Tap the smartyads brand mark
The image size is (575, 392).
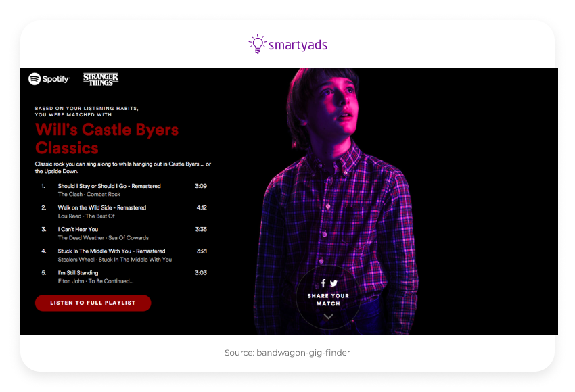coord(287,43)
